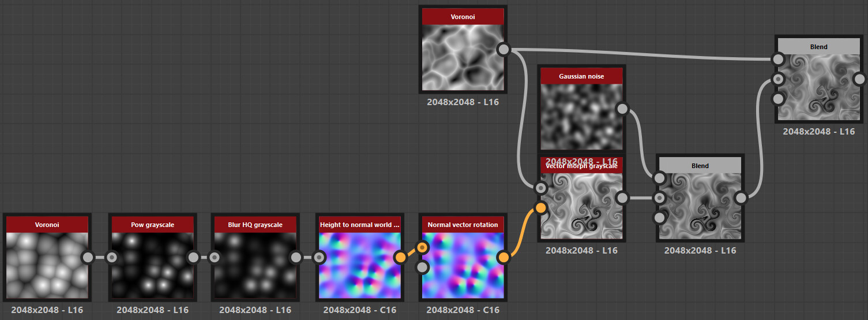Screen dimensions: 868x320
Task: Click the Normal vector rotation node header
Action: 463,225
